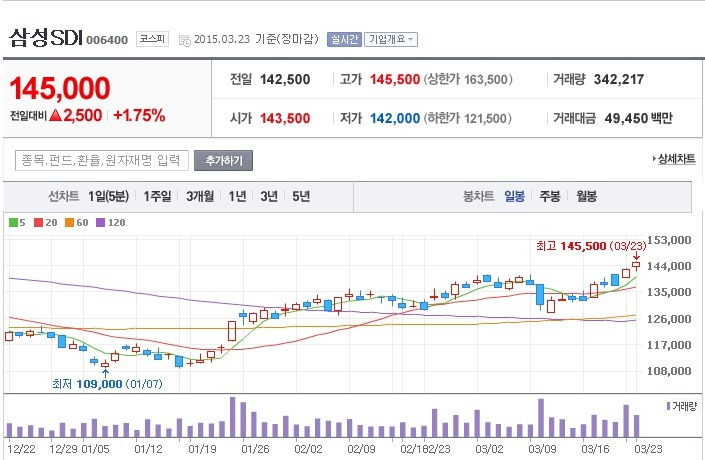Select the 1주일 line chart tab
The image size is (705, 460).
pos(157,197)
